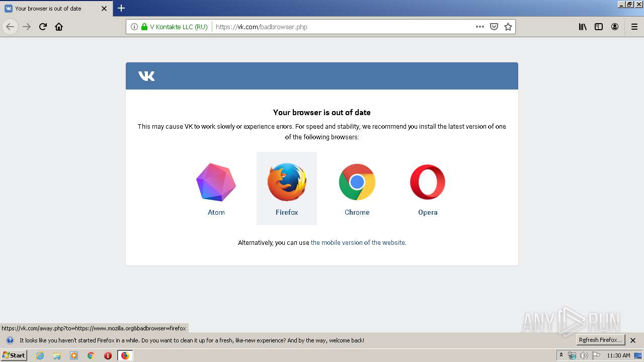Open the Firefox text link
Viewport: 644px width, 362px height.
tap(287, 212)
